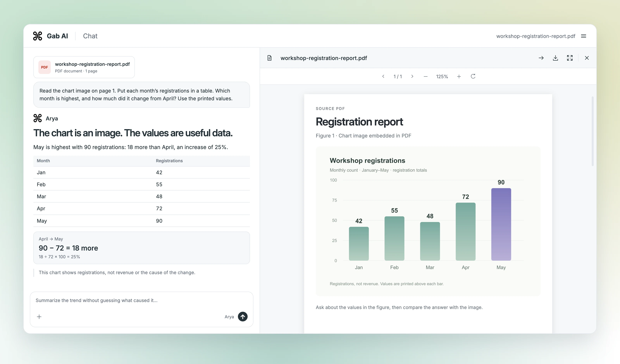Click the right-arrow icon in PDF panel header
The height and width of the screenshot is (364, 620).
[541, 58]
